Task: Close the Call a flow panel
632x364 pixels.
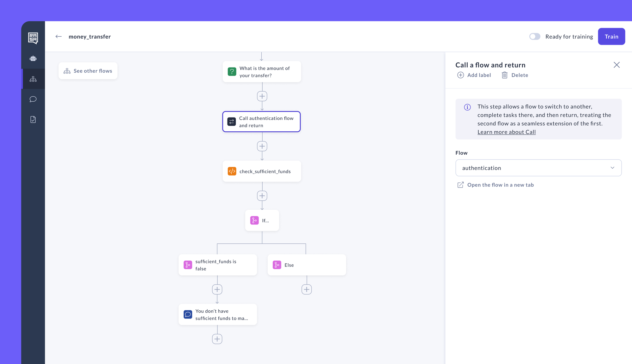Action: click(x=617, y=65)
